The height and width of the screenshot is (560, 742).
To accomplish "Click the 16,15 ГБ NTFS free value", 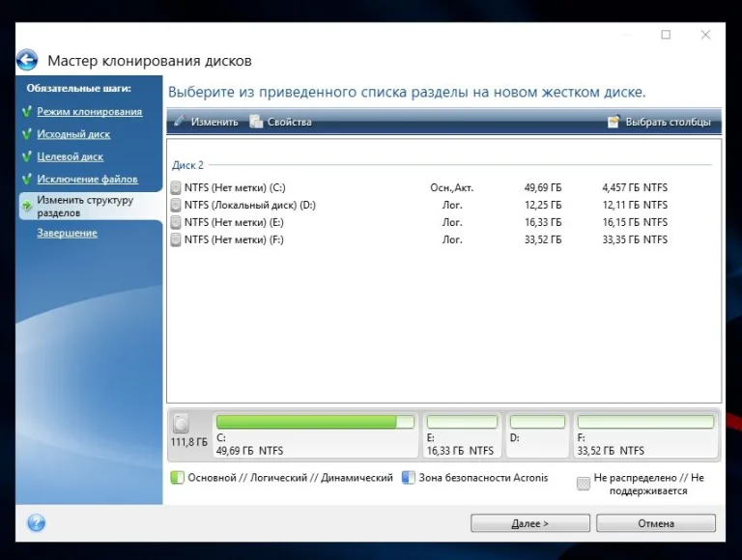I will 635,222.
